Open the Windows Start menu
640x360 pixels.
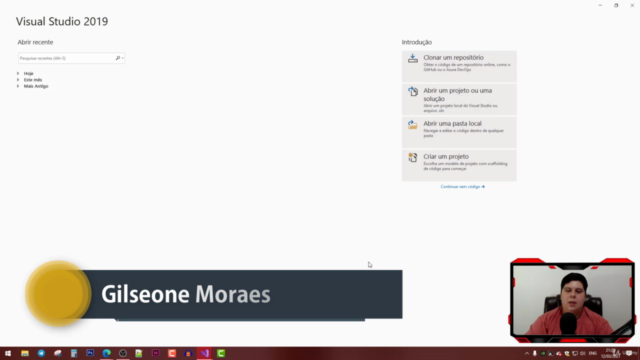pyautogui.click(x=8, y=353)
